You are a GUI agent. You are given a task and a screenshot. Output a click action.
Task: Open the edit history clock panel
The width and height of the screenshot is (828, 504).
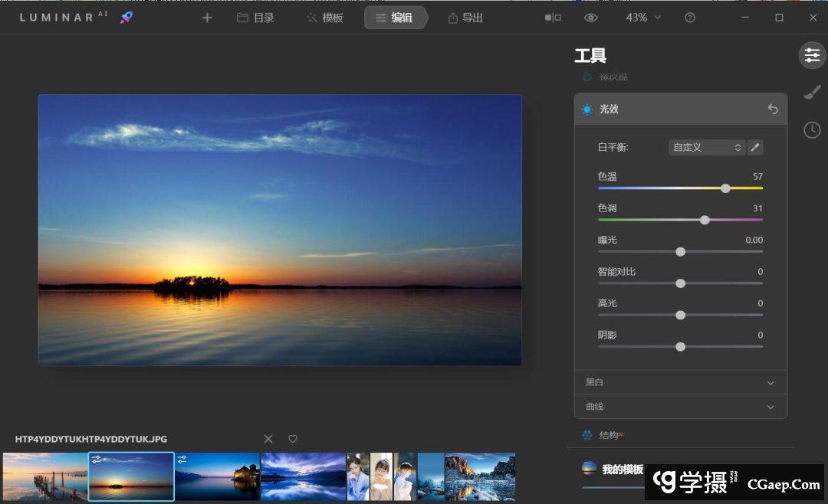tap(812, 130)
